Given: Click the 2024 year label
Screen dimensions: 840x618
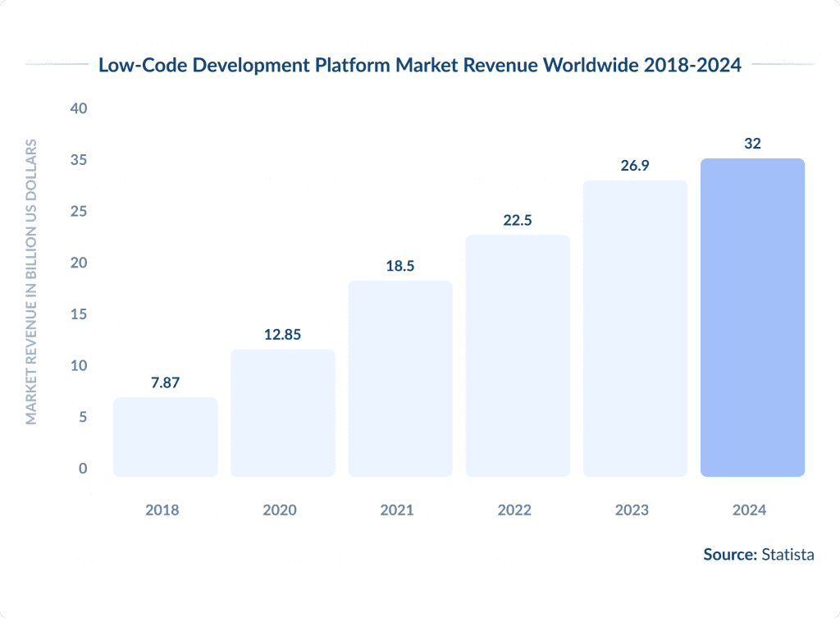Looking at the screenshot, I should coord(751,510).
